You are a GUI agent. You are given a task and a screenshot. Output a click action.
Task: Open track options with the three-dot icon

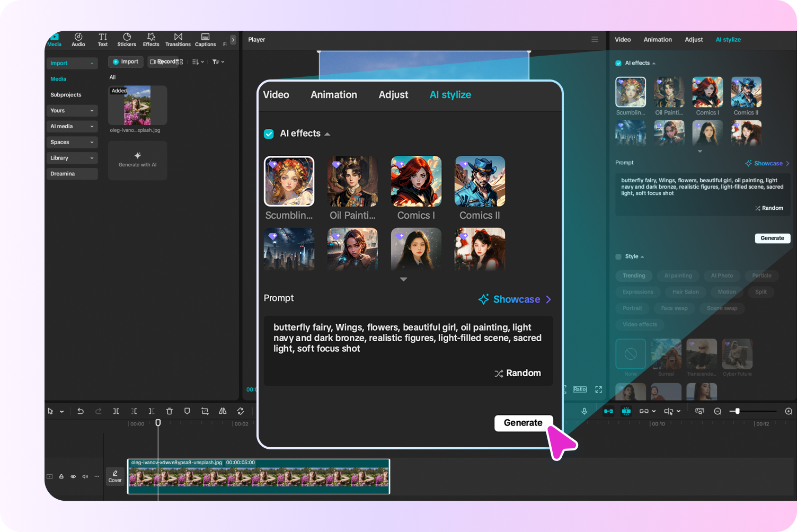(97, 476)
